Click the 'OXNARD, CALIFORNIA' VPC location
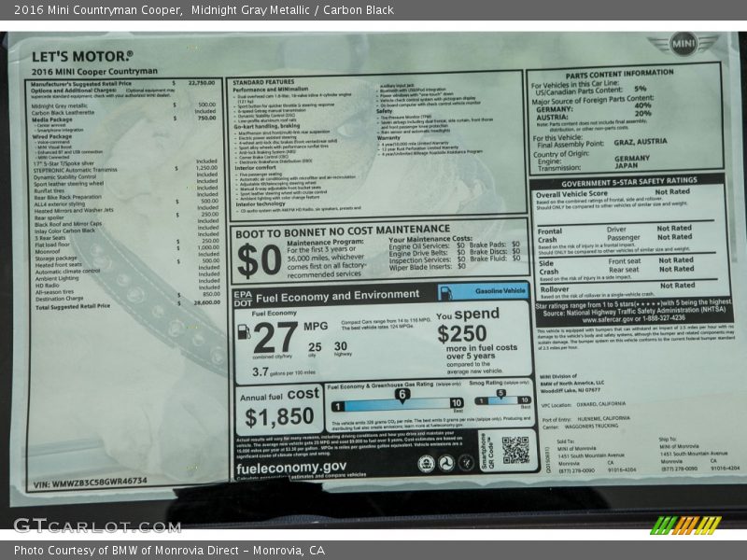 tap(601, 404)
